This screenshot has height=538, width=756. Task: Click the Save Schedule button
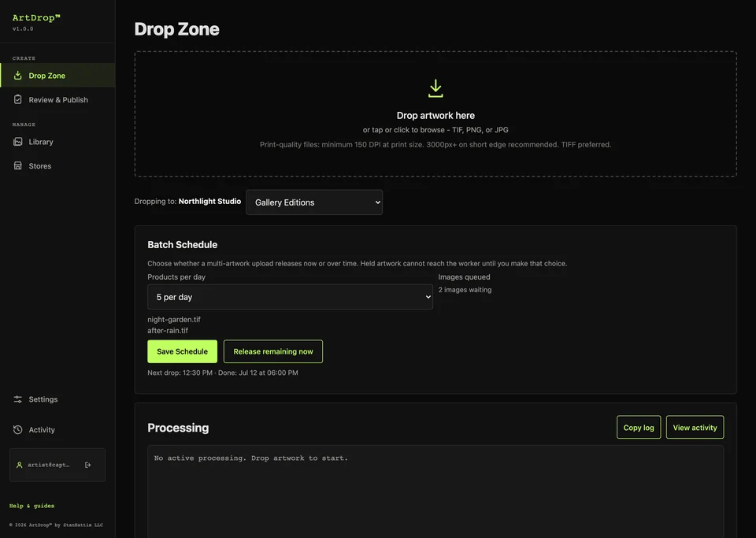[x=182, y=351]
